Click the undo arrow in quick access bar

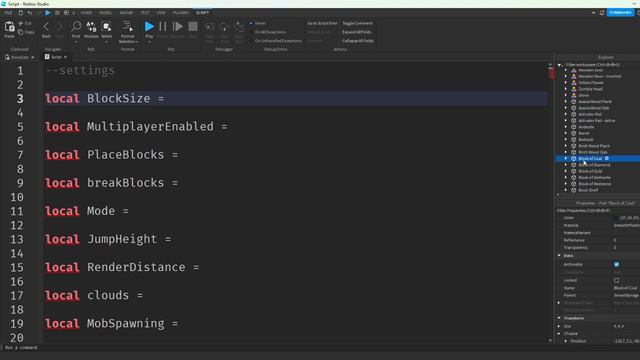coord(30,13)
